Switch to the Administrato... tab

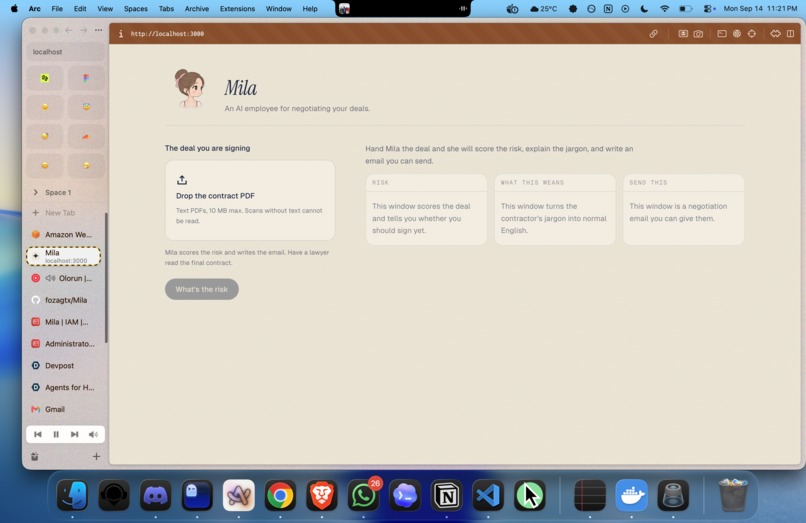pyautogui.click(x=64, y=344)
